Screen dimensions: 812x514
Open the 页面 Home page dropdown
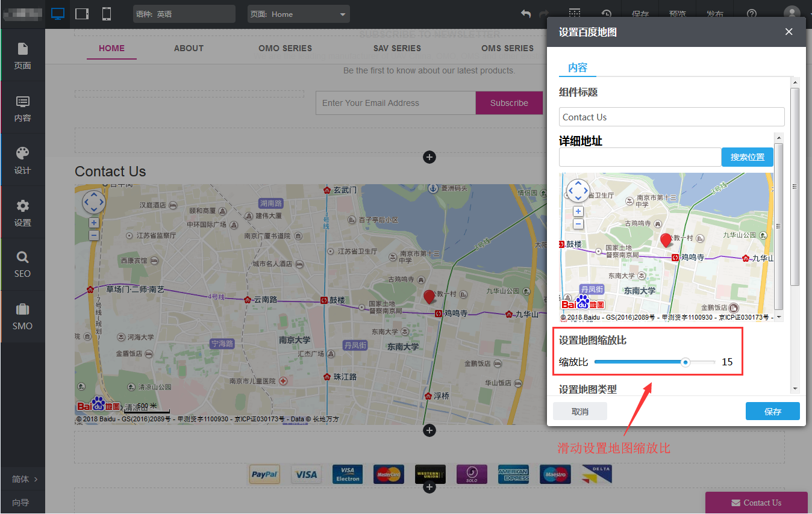[298, 14]
